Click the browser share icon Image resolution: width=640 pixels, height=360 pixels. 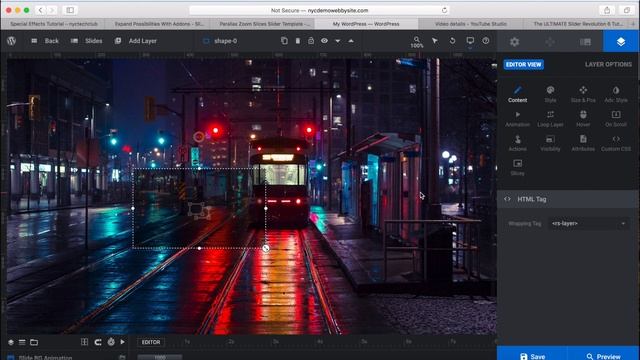click(x=607, y=10)
